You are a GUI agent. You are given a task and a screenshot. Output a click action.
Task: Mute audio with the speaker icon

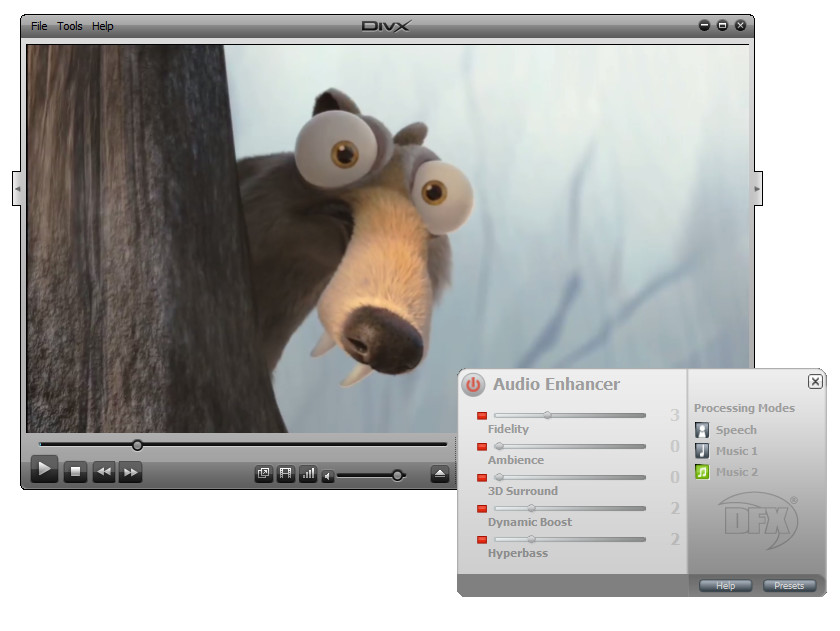(328, 476)
